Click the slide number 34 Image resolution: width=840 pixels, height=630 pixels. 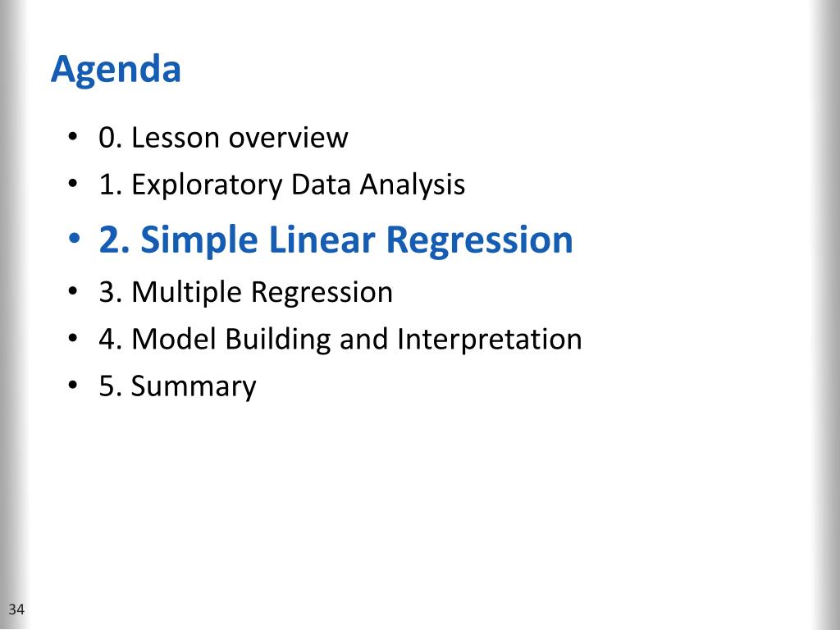(x=16, y=609)
